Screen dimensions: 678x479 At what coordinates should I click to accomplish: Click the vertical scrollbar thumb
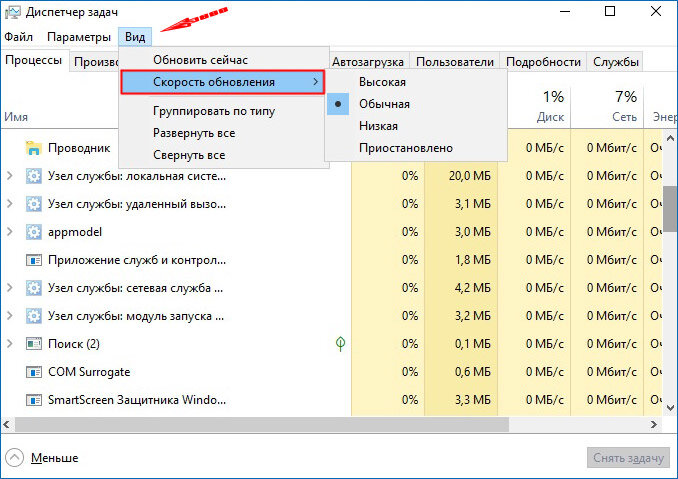[x=670, y=210]
